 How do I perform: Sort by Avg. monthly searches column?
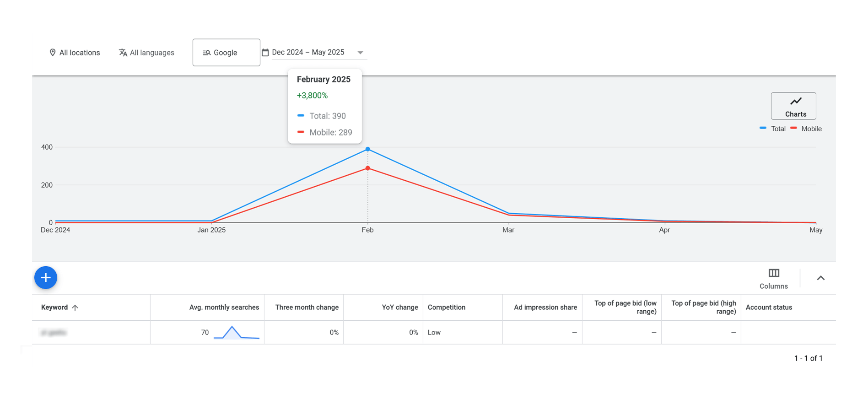tap(224, 307)
